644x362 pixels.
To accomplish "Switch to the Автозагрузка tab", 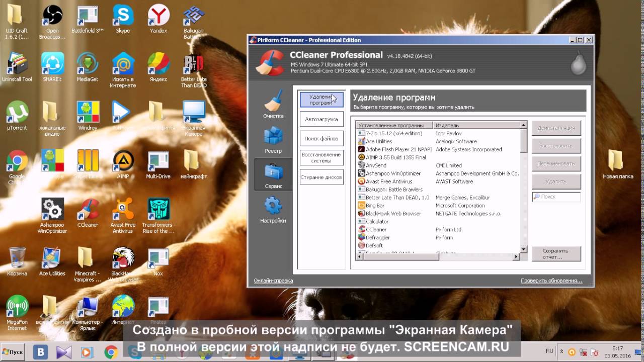I will click(321, 119).
